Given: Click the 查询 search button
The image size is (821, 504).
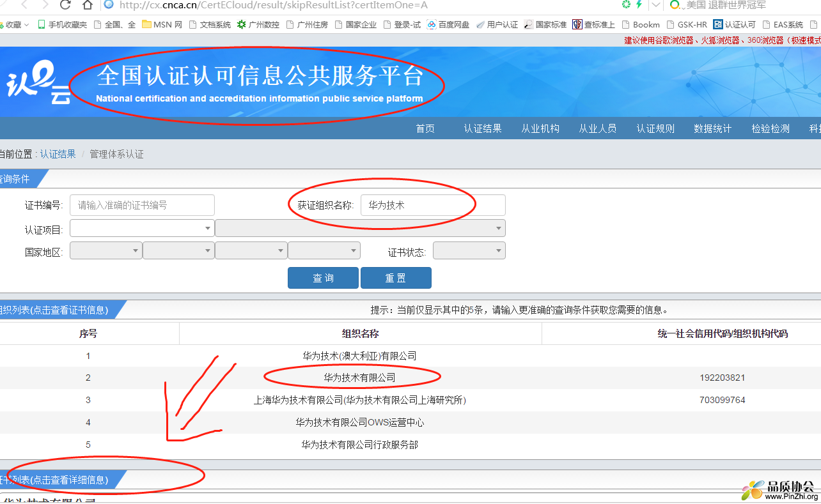Looking at the screenshot, I should (x=323, y=278).
